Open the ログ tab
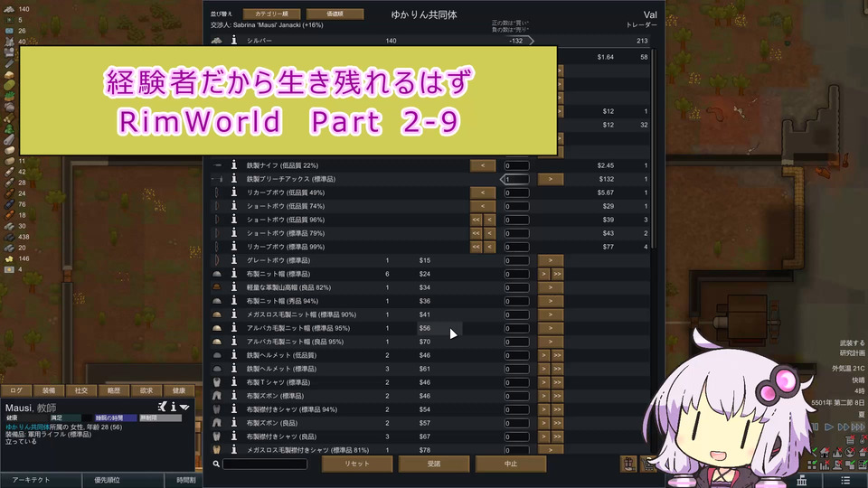Image resolution: width=868 pixels, height=488 pixels. point(16,390)
